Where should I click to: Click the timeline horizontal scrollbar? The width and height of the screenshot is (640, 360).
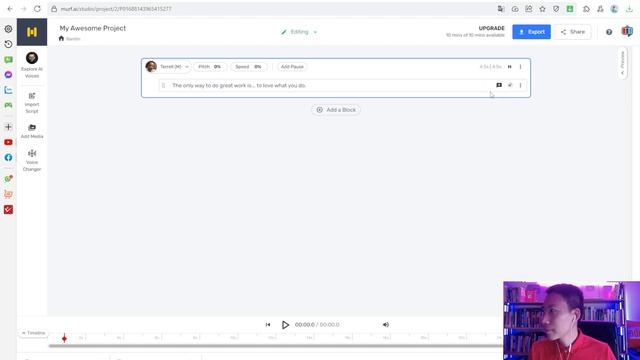276,346
